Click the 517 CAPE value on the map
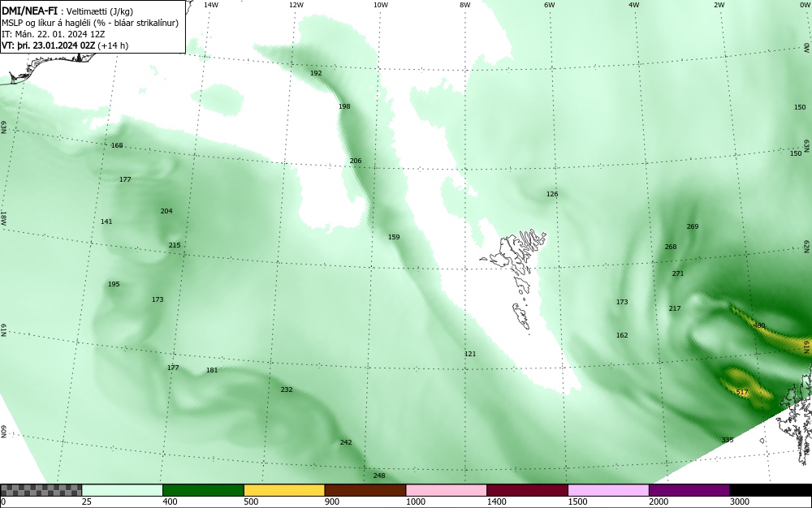812x508 pixels. pyautogui.click(x=742, y=392)
